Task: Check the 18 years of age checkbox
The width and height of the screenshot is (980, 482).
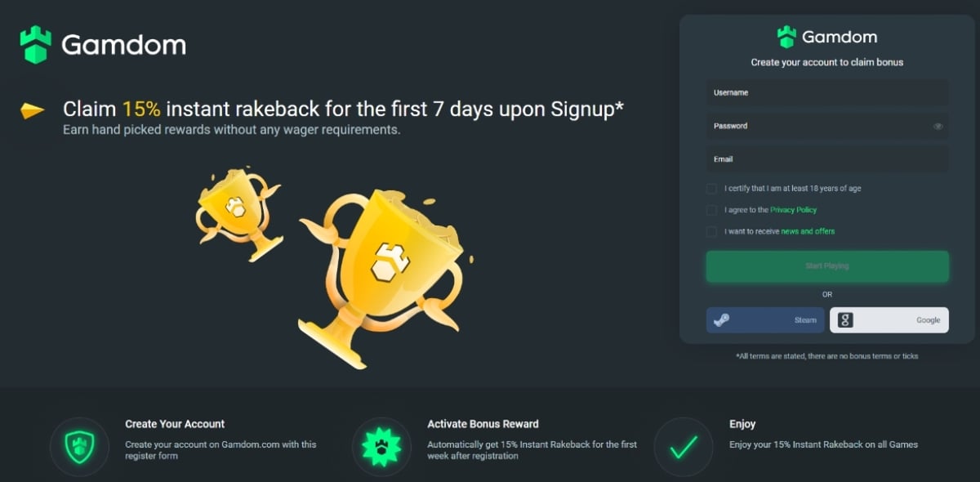Action: click(712, 189)
